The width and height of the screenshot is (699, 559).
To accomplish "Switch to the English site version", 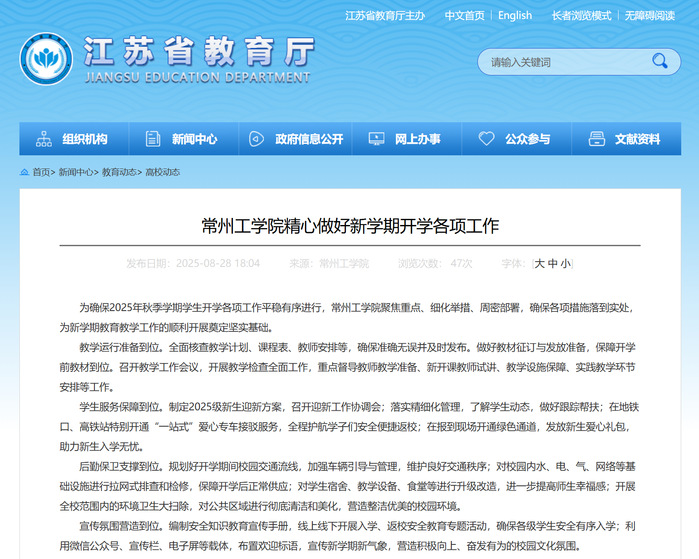I will tap(515, 16).
